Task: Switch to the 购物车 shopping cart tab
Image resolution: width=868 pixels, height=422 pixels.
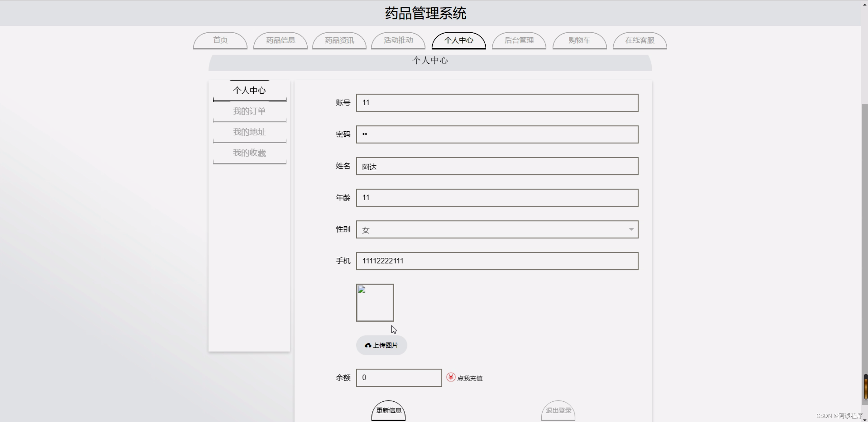Action: pos(579,40)
